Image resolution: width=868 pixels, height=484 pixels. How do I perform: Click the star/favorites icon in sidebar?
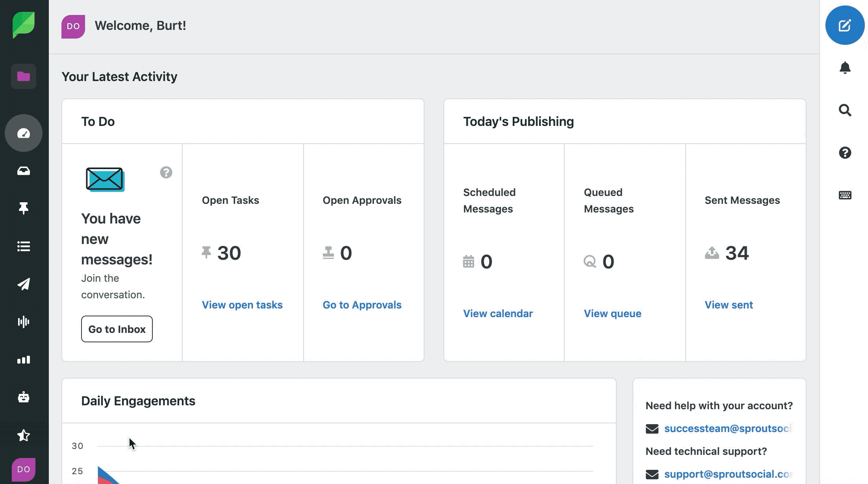24,434
